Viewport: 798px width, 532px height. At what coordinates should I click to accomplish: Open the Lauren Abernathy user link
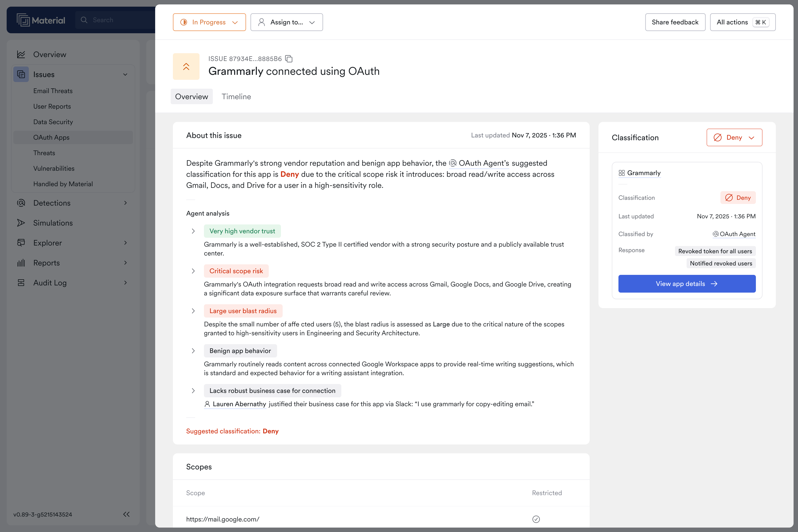click(239, 404)
